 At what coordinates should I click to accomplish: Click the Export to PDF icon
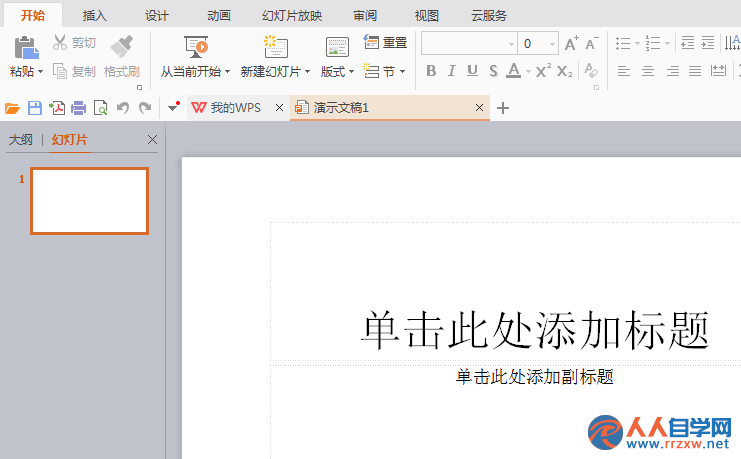(x=57, y=108)
